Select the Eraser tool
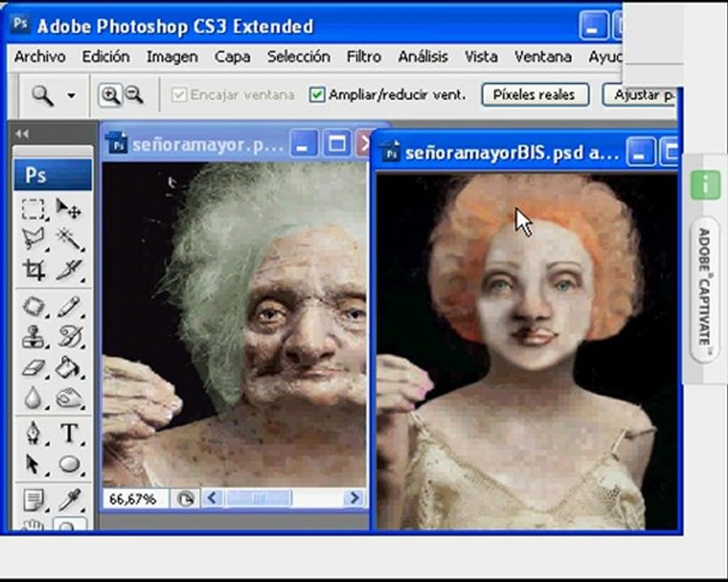 33,368
